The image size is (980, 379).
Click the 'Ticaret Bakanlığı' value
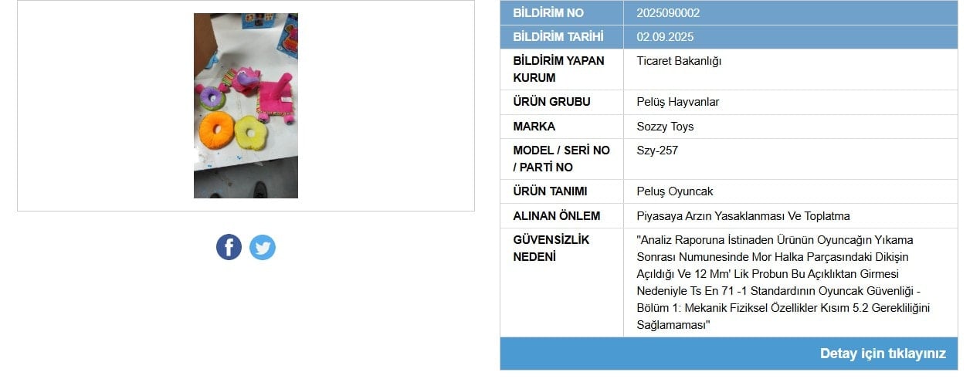[x=679, y=61]
